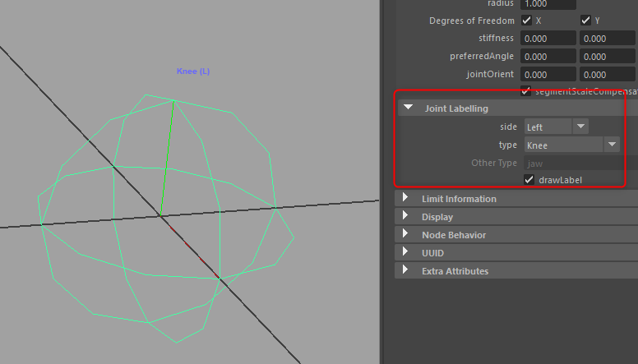Click the first preferredAngle value field
Viewport: 638px width, 364px height.
click(548, 57)
